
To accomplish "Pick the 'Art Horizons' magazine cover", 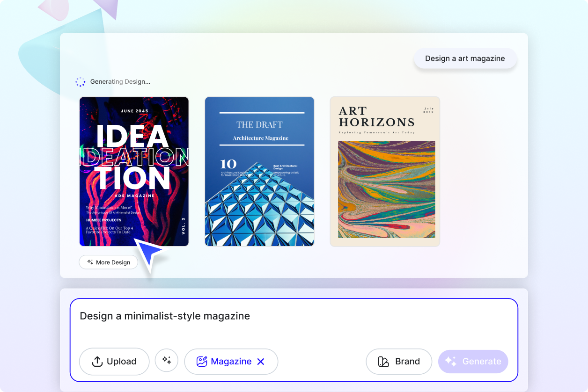I will 384,171.
